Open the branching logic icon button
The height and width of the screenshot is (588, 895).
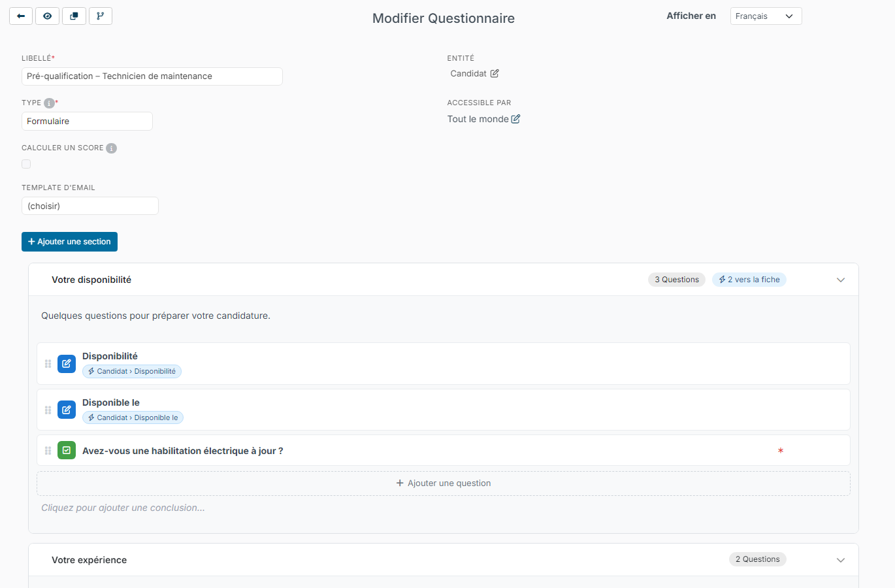pyautogui.click(x=101, y=16)
